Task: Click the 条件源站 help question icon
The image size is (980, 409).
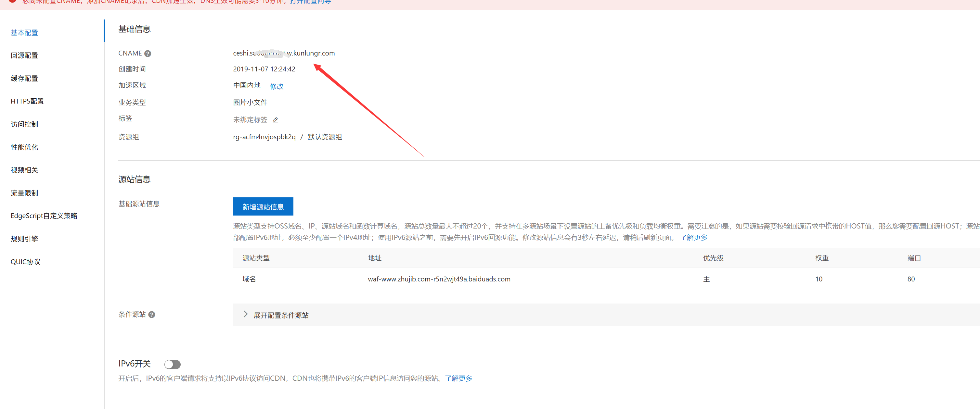Action: (151, 315)
